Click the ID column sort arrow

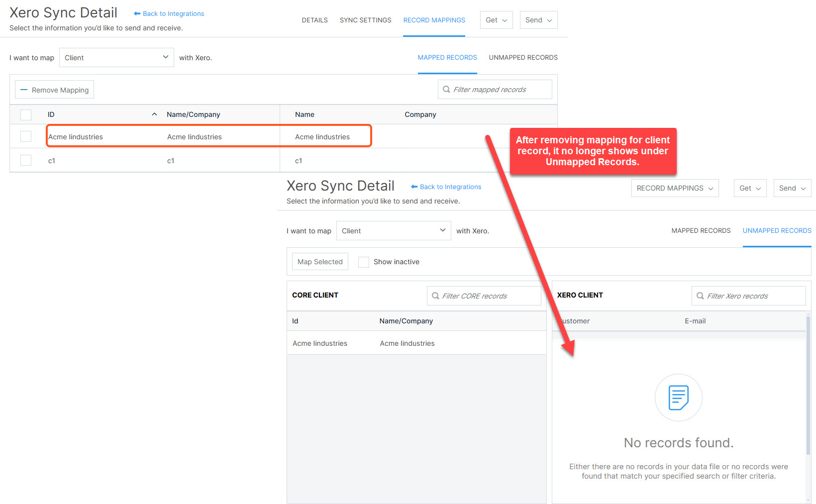click(x=154, y=114)
